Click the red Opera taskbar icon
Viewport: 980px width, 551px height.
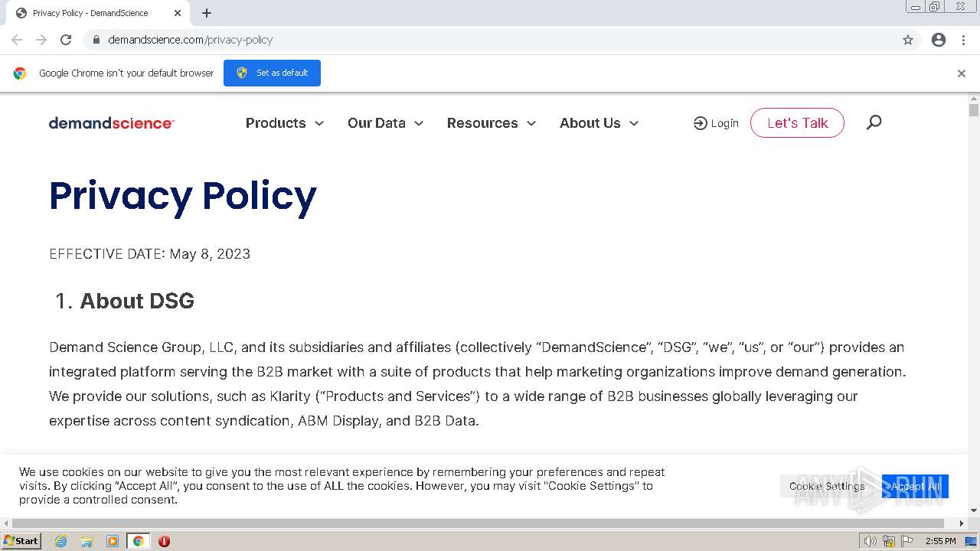pyautogui.click(x=164, y=541)
